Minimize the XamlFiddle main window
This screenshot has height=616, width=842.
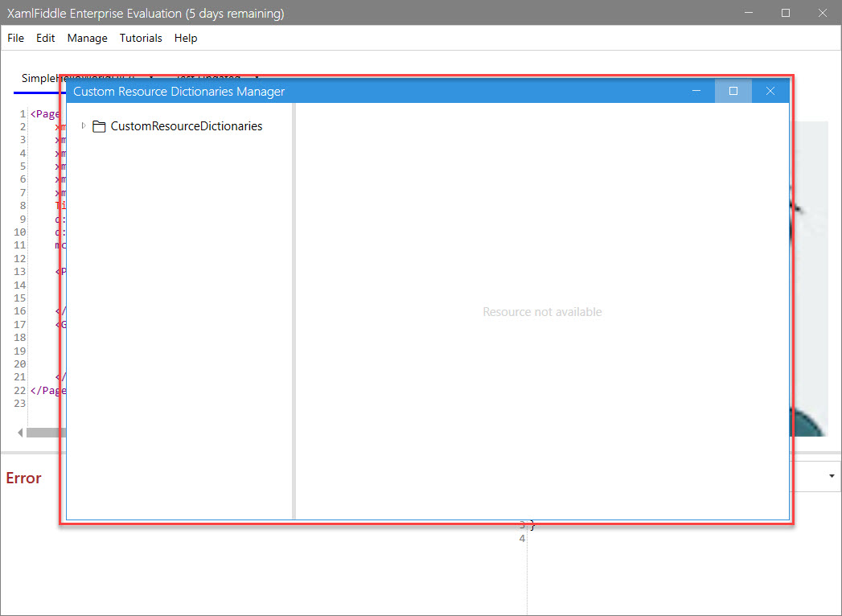(749, 13)
